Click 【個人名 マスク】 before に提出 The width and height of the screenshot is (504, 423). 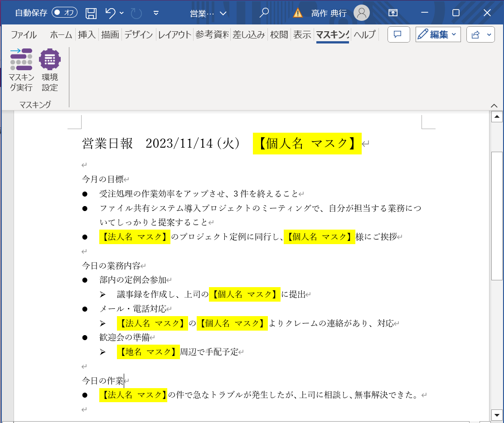coord(245,294)
